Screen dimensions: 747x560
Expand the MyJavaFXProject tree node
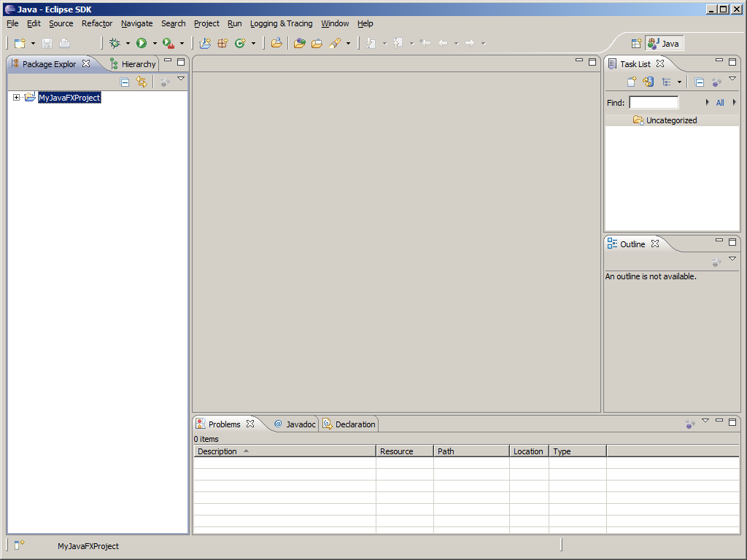(x=16, y=98)
